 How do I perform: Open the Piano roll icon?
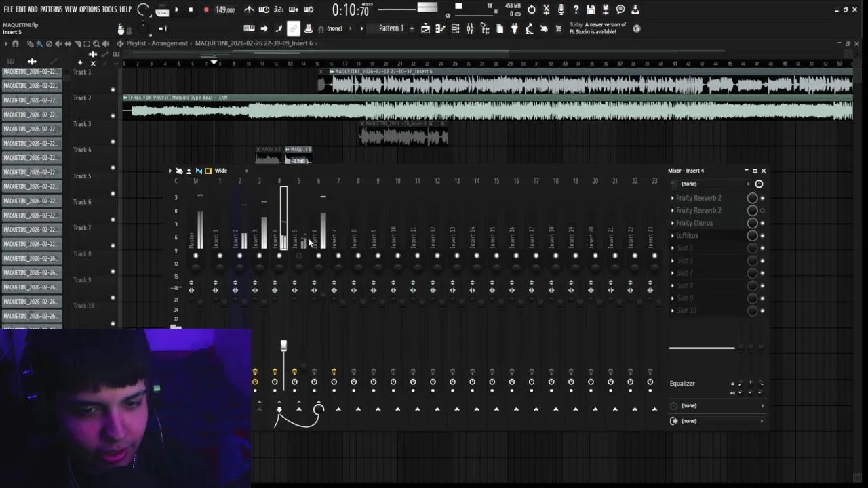click(440, 28)
